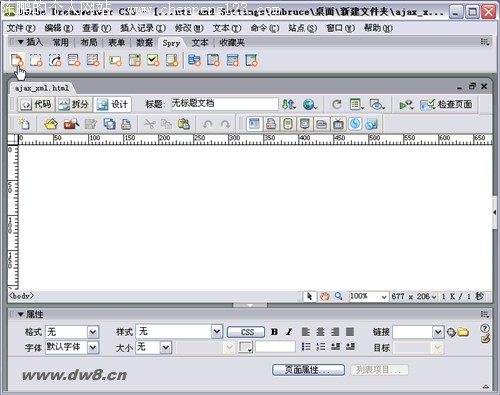500x395 pixels.
Task: Select the Zoom magnifier tool in status bar
Action: (x=339, y=296)
